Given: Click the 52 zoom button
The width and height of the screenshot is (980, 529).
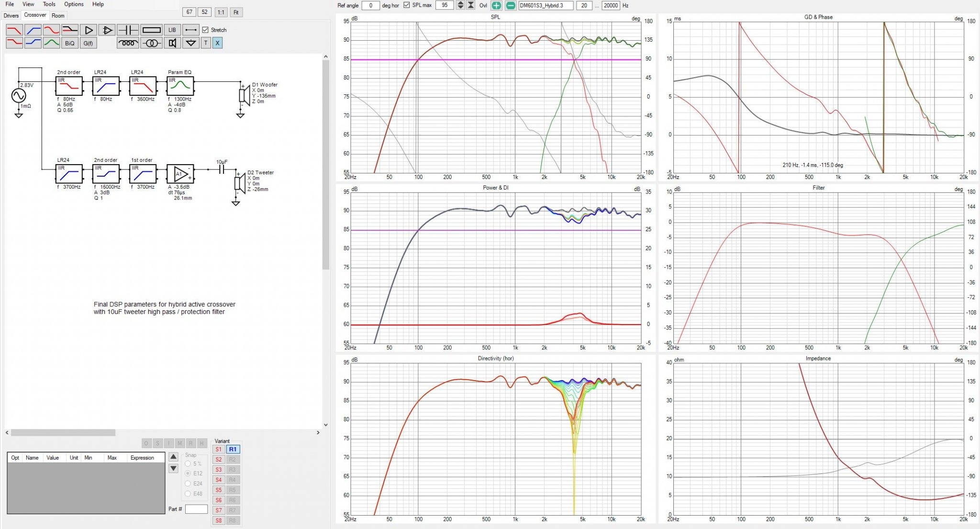Looking at the screenshot, I should (x=205, y=12).
